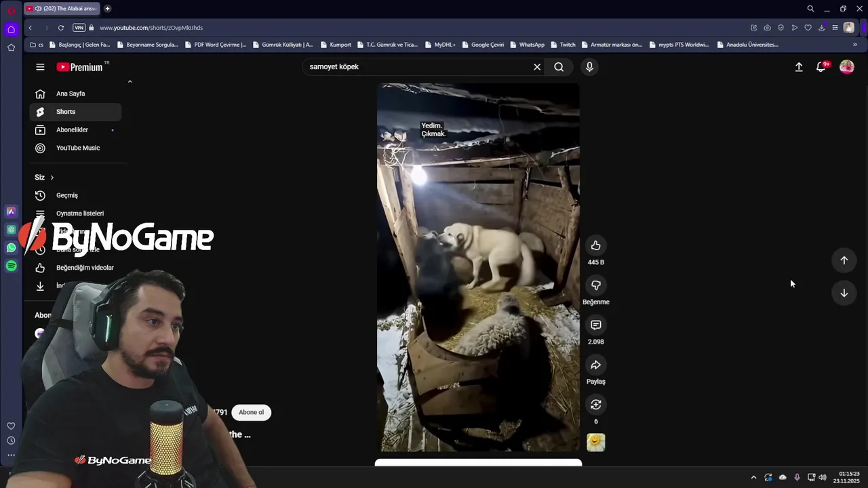The height and width of the screenshot is (488, 868).
Task: Open the Twitch bookmark
Action: tap(562, 45)
